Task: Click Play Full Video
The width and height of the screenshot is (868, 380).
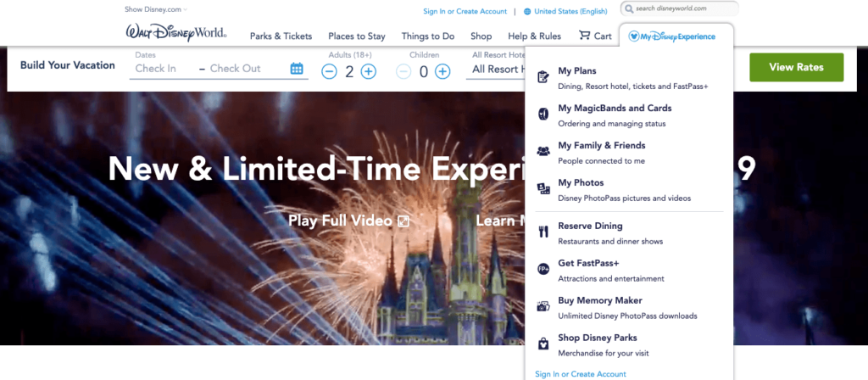Action: point(340,221)
